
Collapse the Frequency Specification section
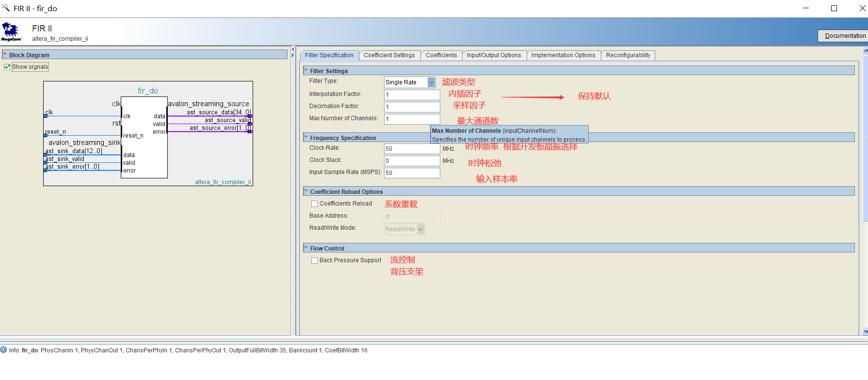point(306,138)
